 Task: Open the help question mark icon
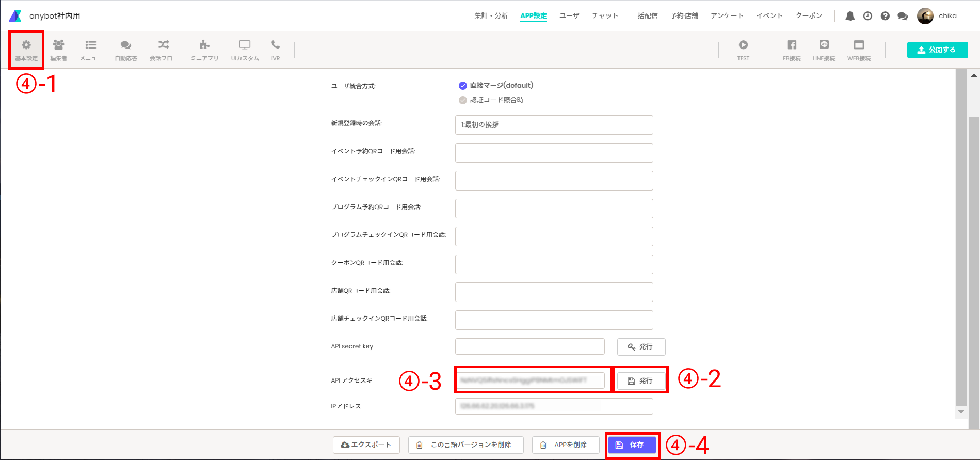click(885, 16)
